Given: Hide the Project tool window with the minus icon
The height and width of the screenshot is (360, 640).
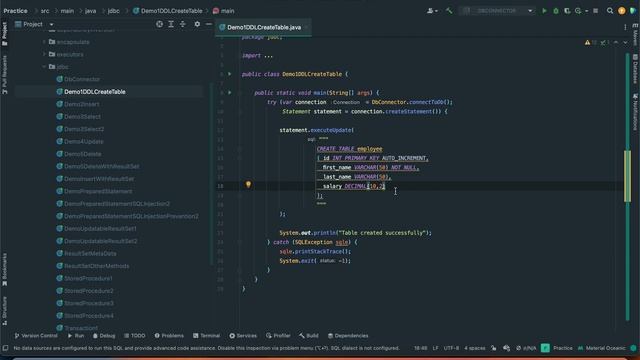Looking at the screenshot, I should click(x=209, y=24).
